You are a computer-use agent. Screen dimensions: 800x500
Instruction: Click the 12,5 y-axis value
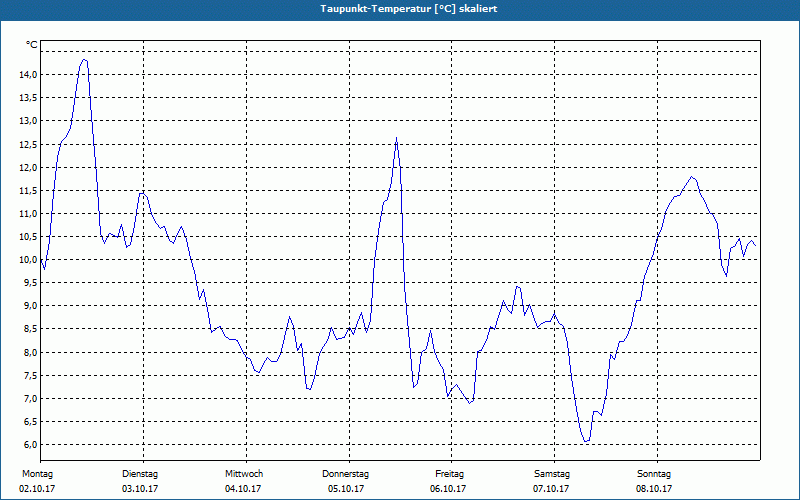(28, 144)
